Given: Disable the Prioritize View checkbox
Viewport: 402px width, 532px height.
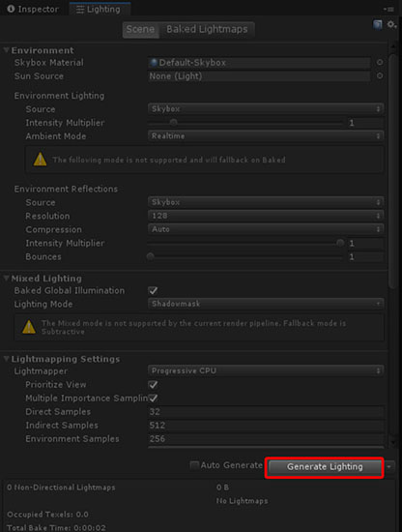Looking at the screenshot, I should point(153,385).
